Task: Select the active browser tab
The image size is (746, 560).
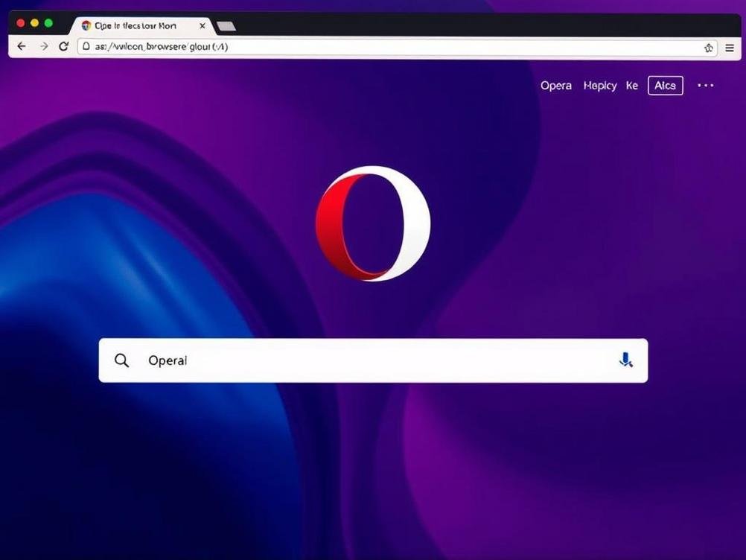Action: (134, 25)
